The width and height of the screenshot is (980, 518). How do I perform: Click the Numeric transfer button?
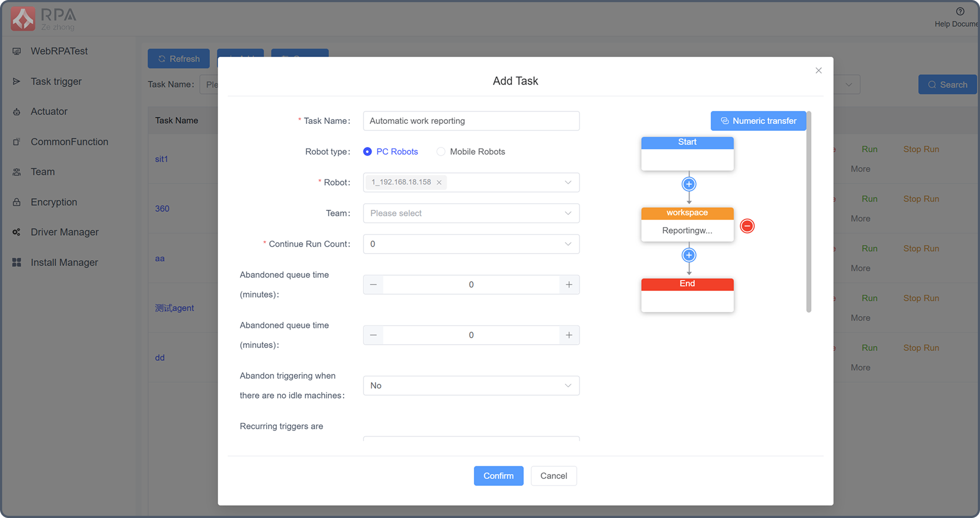tap(758, 121)
